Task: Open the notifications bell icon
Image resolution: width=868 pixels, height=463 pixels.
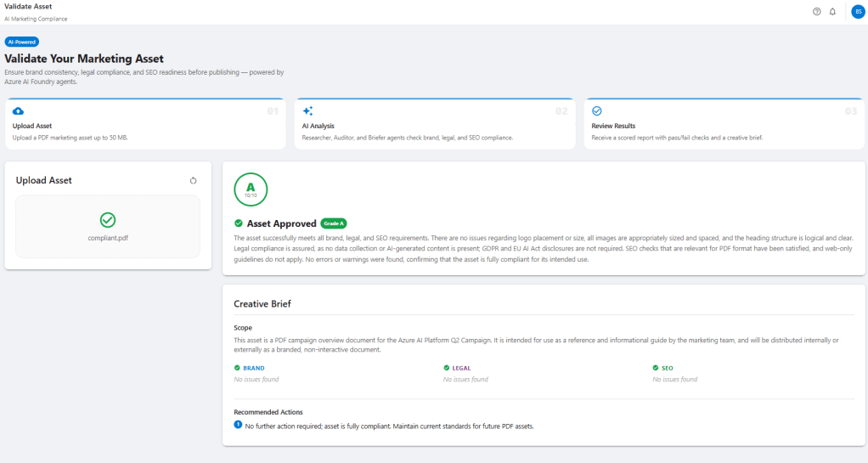Action: 832,12
